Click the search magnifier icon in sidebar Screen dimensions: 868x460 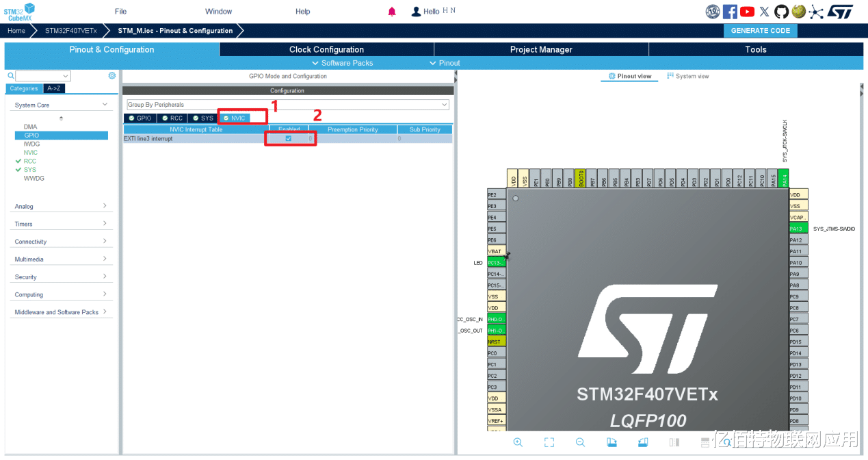(10, 76)
